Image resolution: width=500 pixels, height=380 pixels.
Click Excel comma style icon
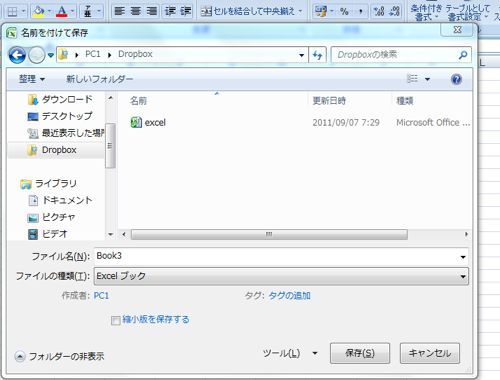361,12
